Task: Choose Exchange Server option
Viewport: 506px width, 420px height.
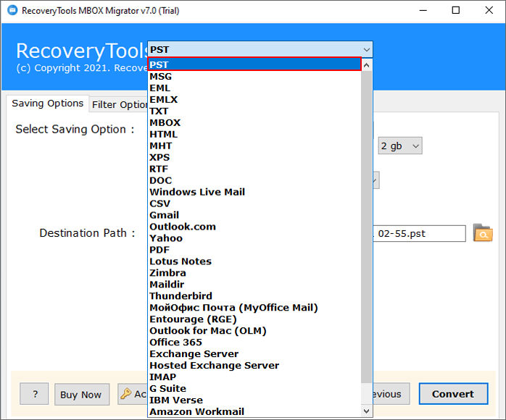Action: point(254,354)
